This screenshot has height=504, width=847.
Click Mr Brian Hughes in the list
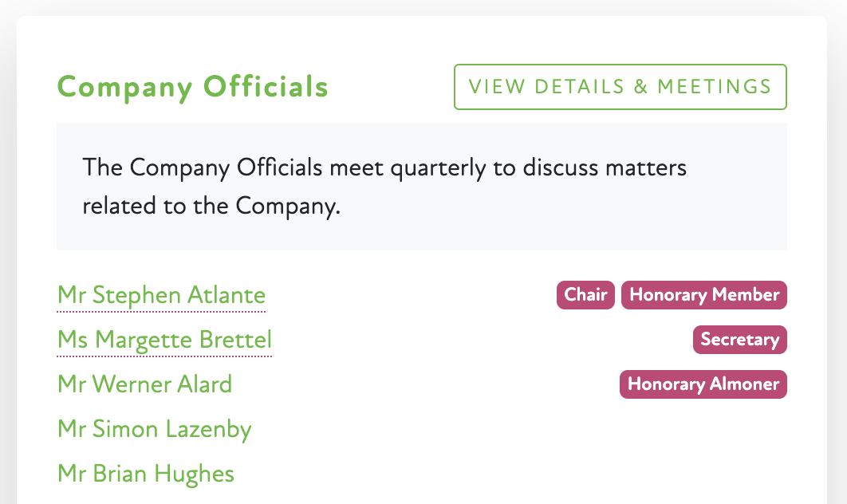(146, 474)
